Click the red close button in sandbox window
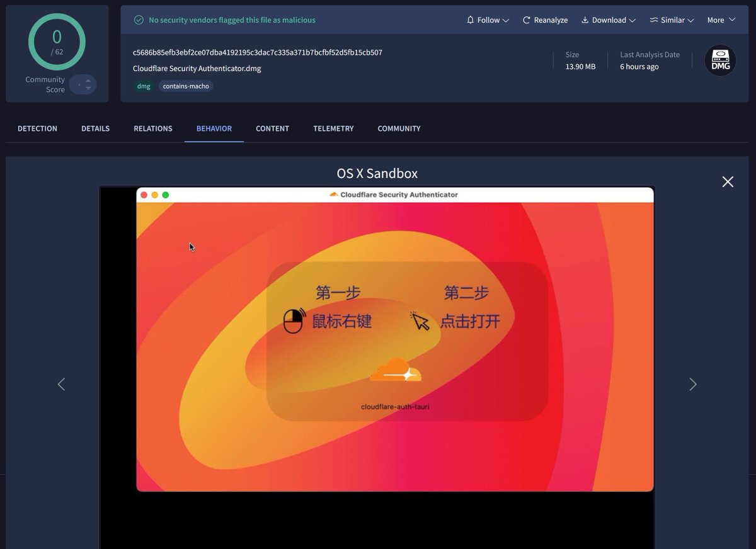This screenshot has height=549, width=756. (x=144, y=195)
